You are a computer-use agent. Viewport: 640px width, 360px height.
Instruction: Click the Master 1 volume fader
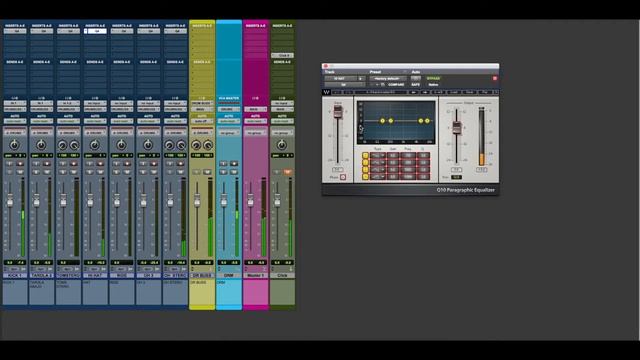tap(251, 201)
